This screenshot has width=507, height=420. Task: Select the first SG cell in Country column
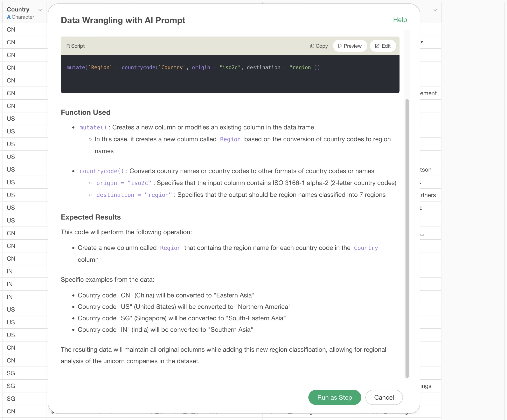point(11,373)
